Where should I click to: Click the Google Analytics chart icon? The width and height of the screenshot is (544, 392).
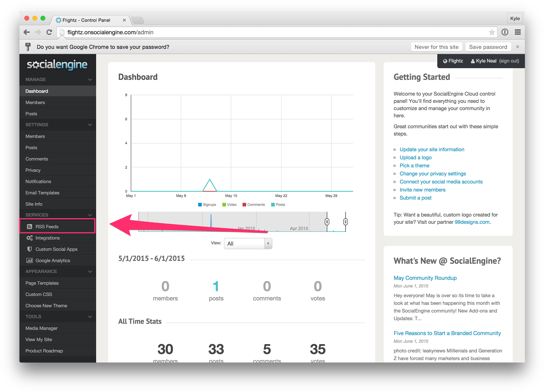[x=30, y=260]
